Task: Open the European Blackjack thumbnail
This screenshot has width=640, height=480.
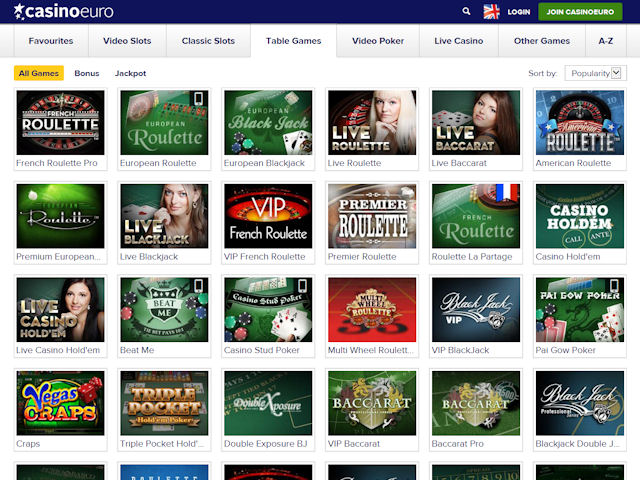Action: click(x=268, y=122)
